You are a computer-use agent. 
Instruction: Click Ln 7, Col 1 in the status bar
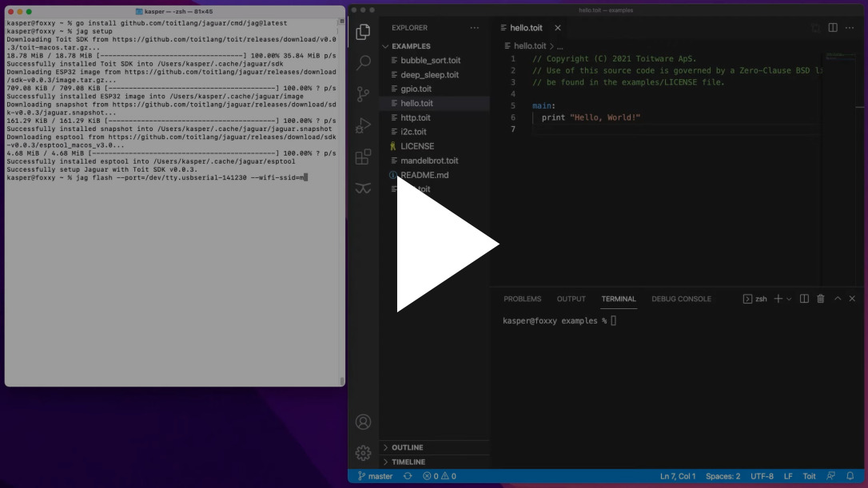coord(678,476)
